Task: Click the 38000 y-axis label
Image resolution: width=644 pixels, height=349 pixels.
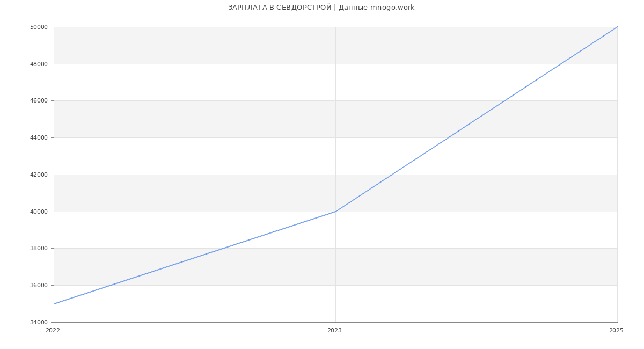Action: pyautogui.click(x=39, y=249)
